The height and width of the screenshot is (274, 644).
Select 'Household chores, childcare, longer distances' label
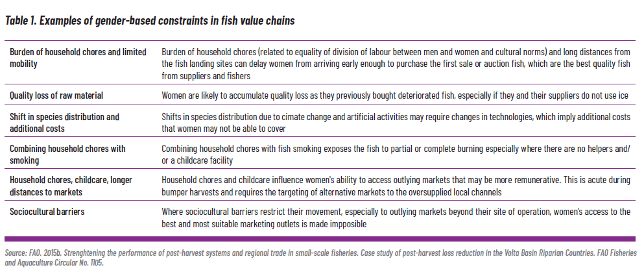tap(71, 186)
